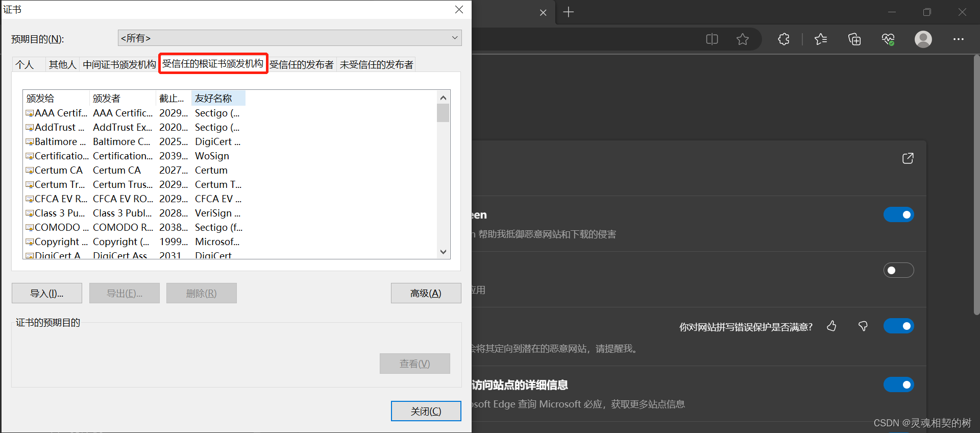Select CFCA EV ROOT certificate icon

coord(30,199)
